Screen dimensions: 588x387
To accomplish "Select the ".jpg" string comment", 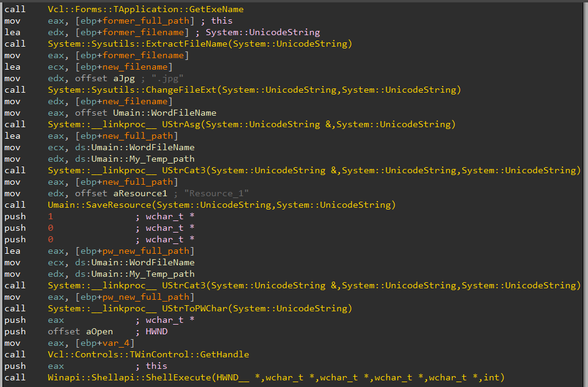I will 167,79.
